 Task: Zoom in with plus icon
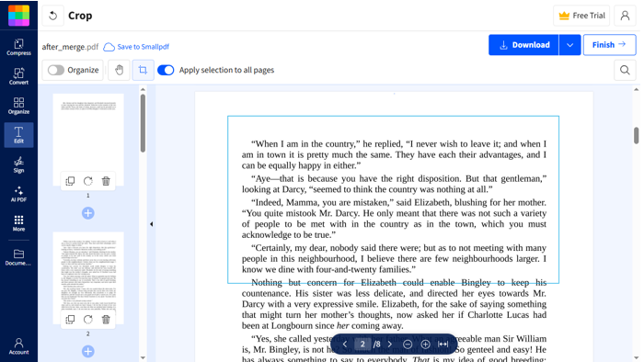coord(425,344)
